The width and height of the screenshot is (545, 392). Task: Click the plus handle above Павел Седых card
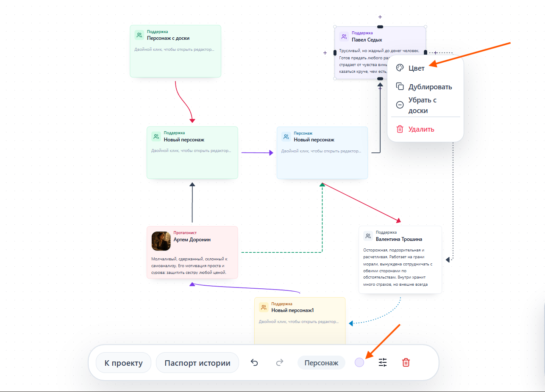380,17
